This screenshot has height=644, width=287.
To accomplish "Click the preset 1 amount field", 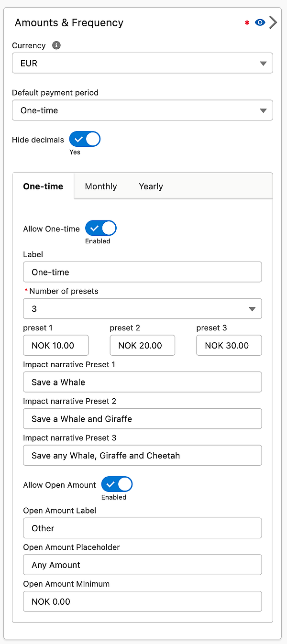I will click(55, 345).
